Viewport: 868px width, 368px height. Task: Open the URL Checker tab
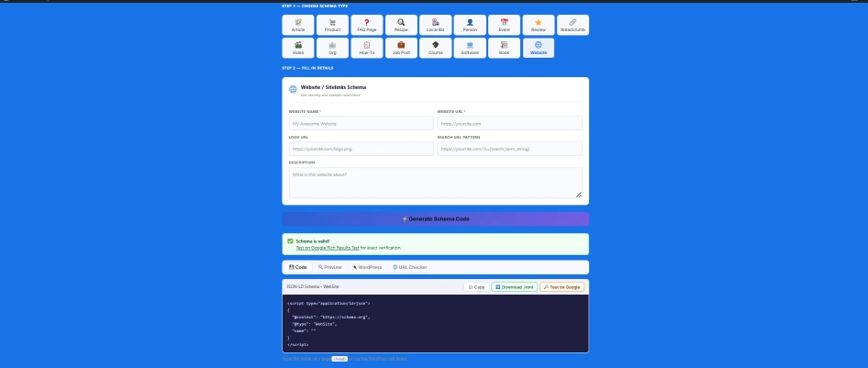(x=409, y=267)
